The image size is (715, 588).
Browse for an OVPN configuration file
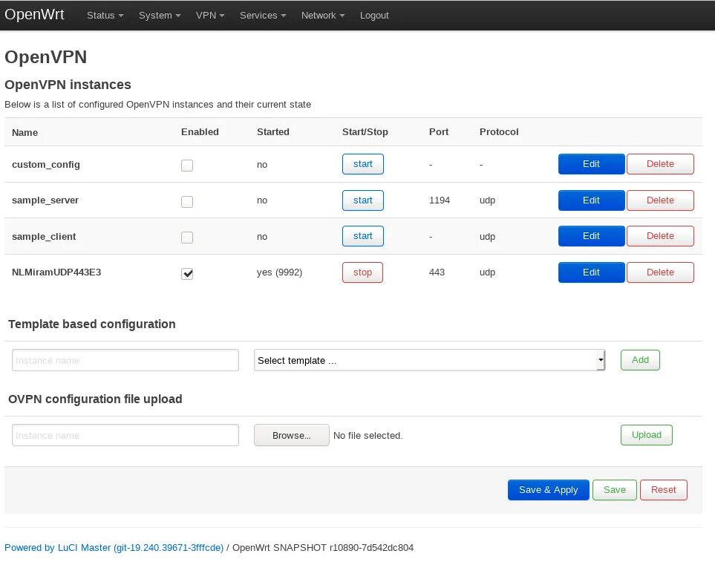tap(291, 435)
